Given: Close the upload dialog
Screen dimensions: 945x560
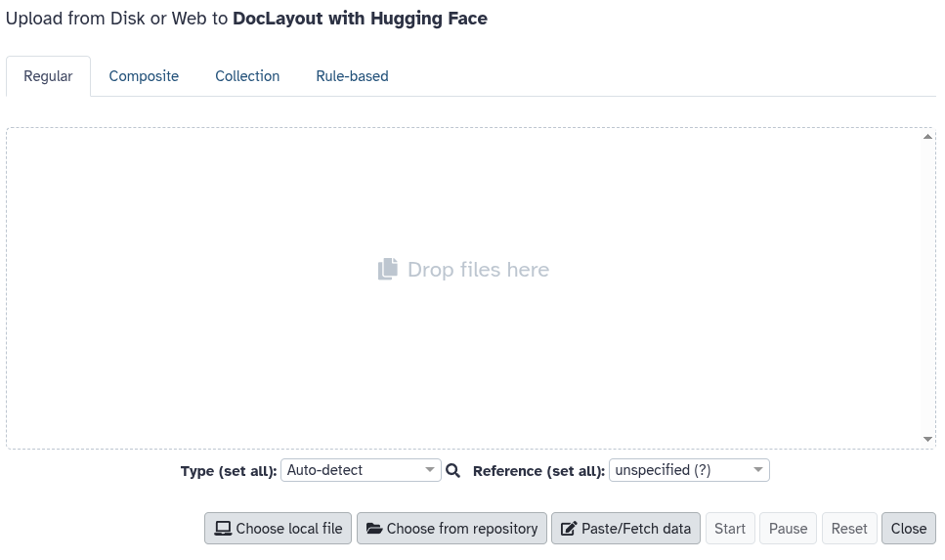Looking at the screenshot, I should (x=909, y=529).
